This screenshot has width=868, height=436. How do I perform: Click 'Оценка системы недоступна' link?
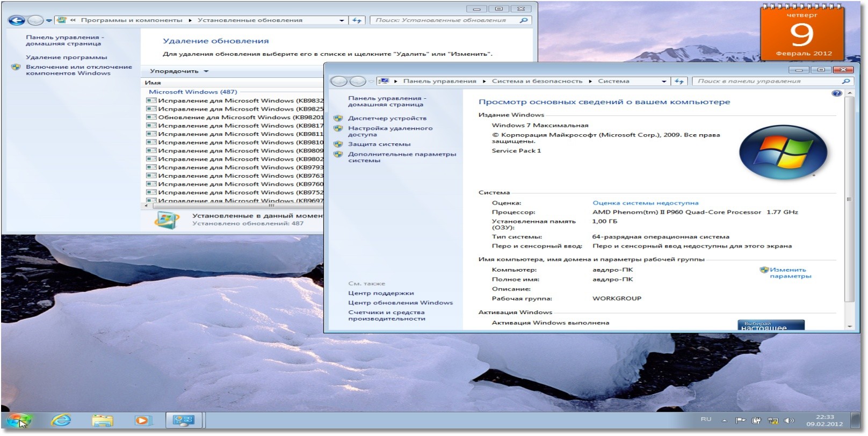[x=646, y=203]
